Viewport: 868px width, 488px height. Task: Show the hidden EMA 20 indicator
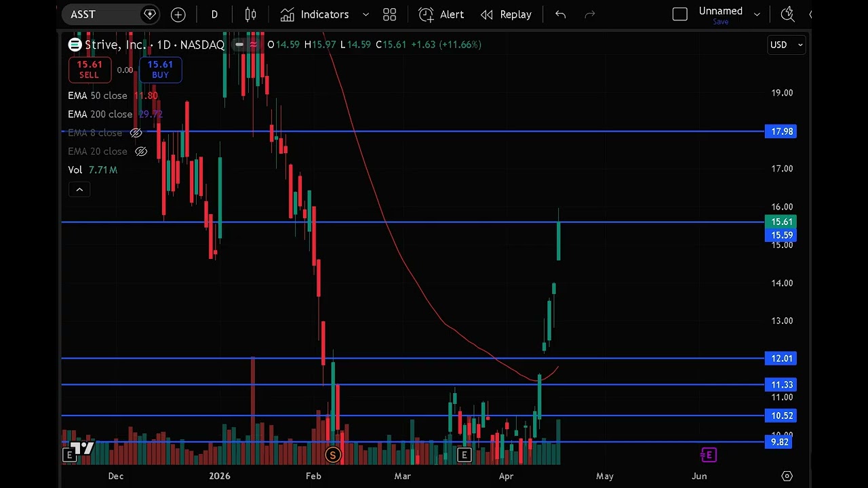[x=141, y=151]
